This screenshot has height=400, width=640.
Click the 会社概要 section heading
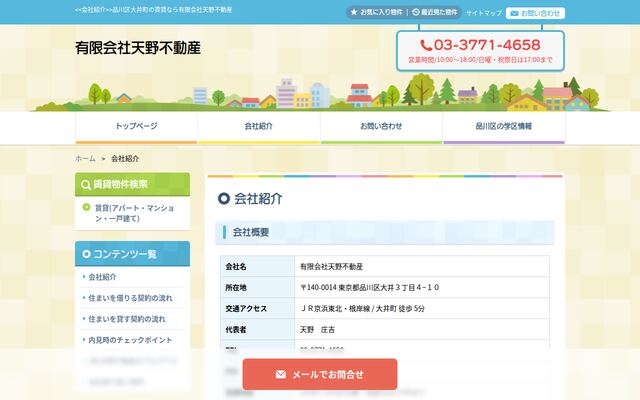pos(384,232)
